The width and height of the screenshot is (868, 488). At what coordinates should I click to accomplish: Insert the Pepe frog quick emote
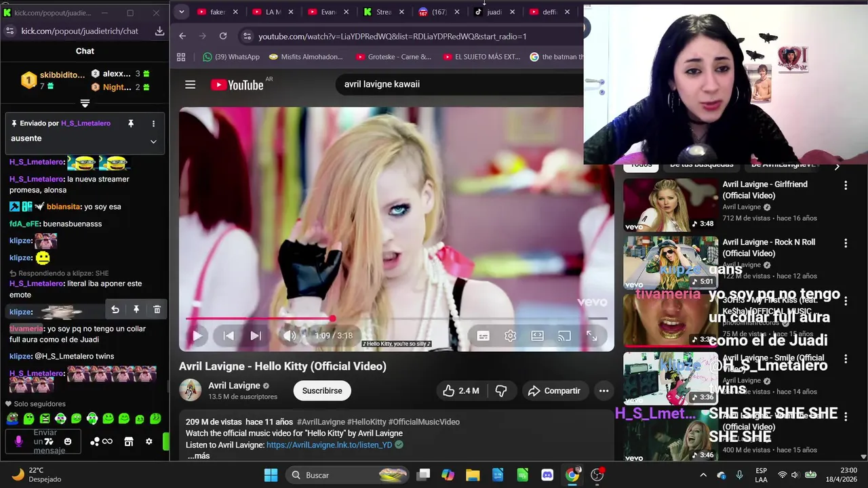point(12,419)
